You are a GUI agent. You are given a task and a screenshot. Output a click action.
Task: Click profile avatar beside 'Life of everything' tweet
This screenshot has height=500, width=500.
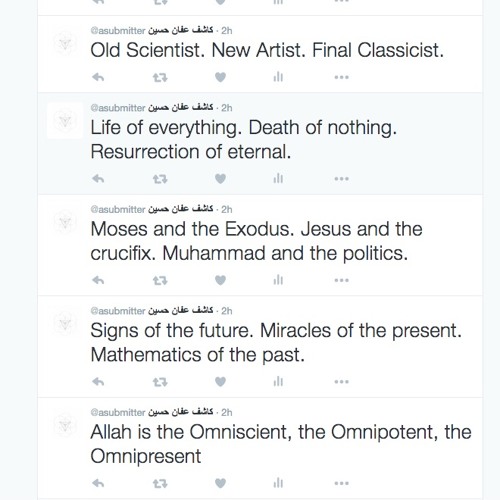[65, 120]
